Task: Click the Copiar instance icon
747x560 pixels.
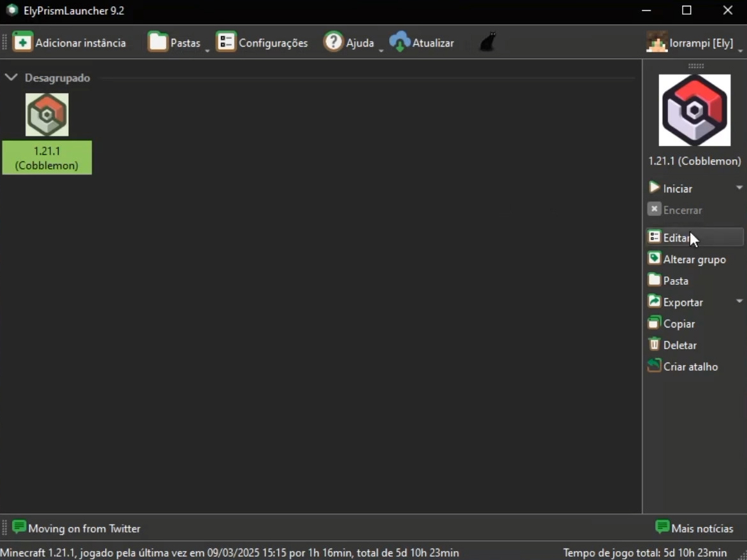Action: pos(654,322)
